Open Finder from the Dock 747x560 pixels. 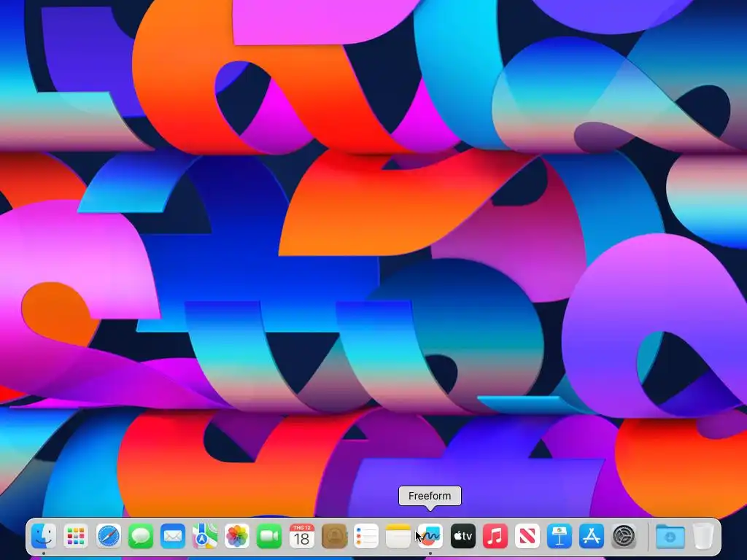point(43,536)
